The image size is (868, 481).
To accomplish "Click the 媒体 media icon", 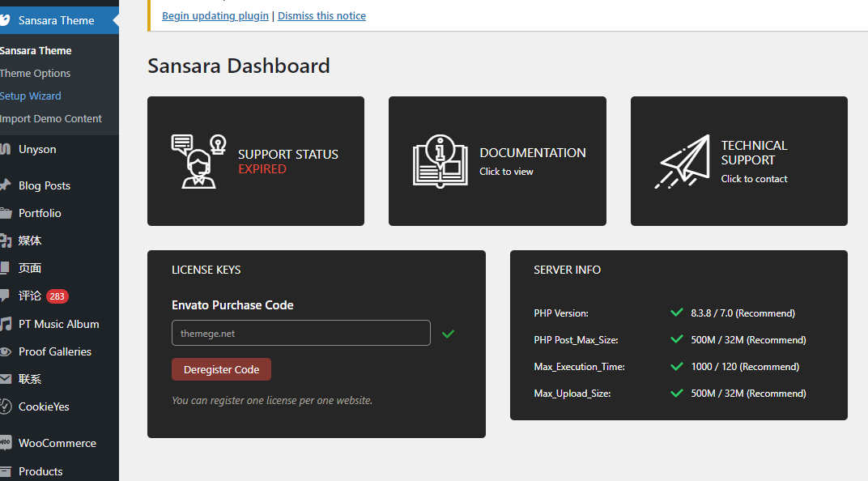I will pyautogui.click(x=5, y=240).
